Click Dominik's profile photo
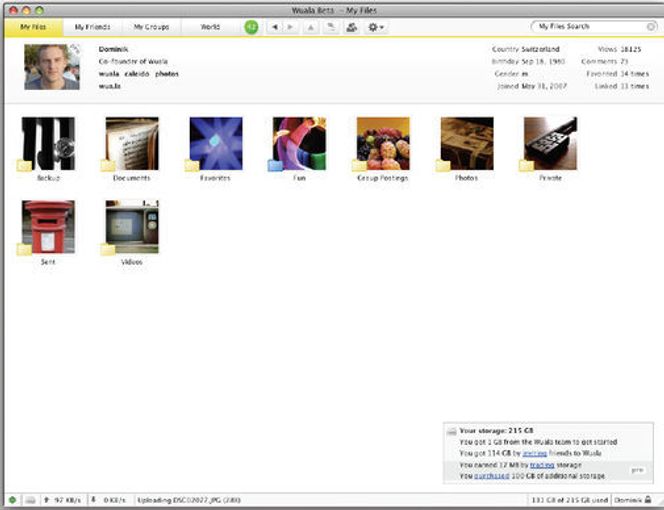 point(52,67)
